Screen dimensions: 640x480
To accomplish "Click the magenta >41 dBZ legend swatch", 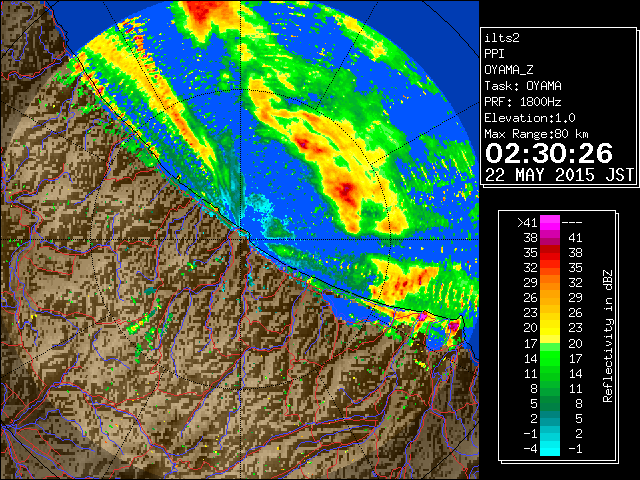I will [550, 222].
